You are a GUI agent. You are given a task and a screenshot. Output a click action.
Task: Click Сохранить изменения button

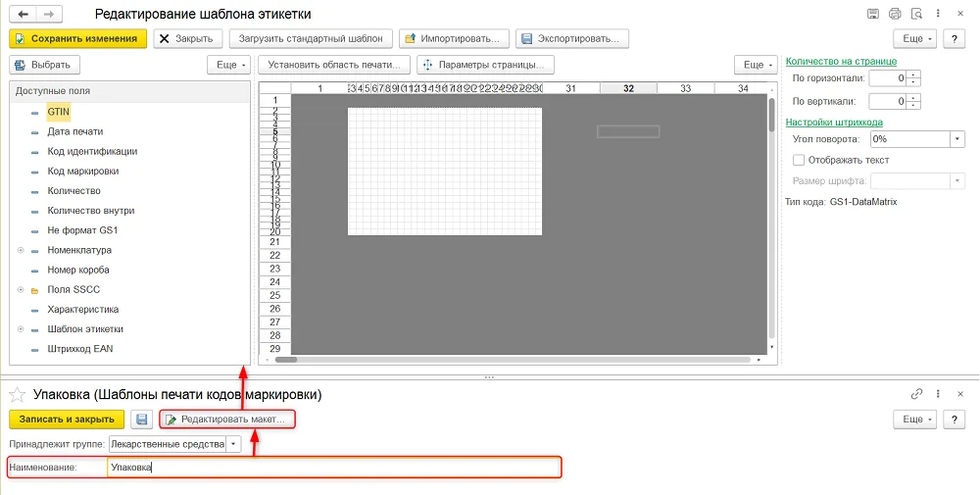click(x=78, y=39)
